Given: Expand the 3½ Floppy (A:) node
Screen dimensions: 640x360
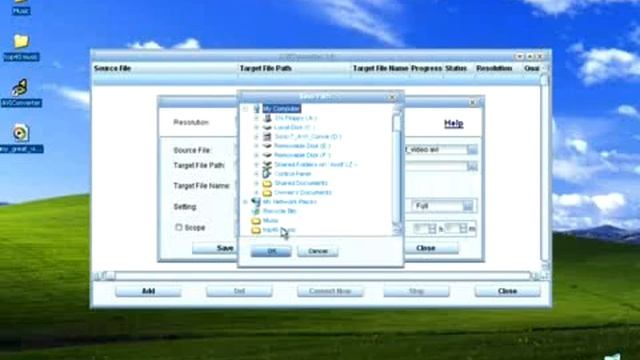Looking at the screenshot, I should (257, 118).
